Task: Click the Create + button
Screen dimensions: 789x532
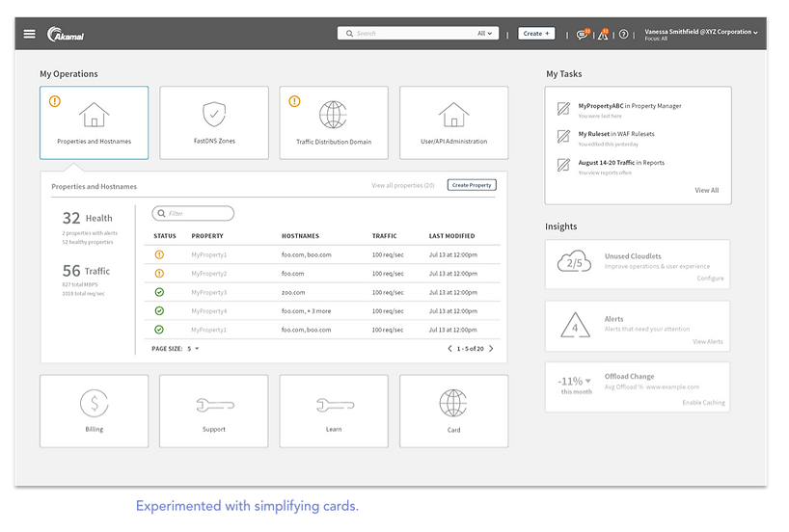Action: 536,33
